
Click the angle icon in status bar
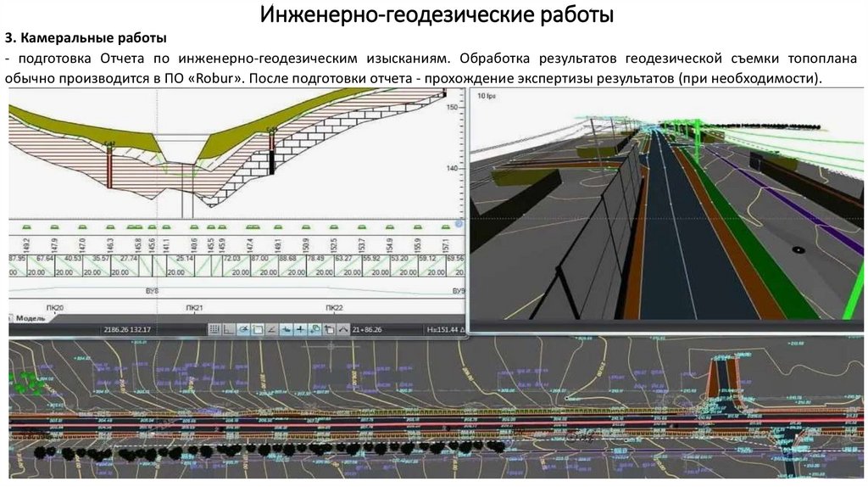[272, 329]
